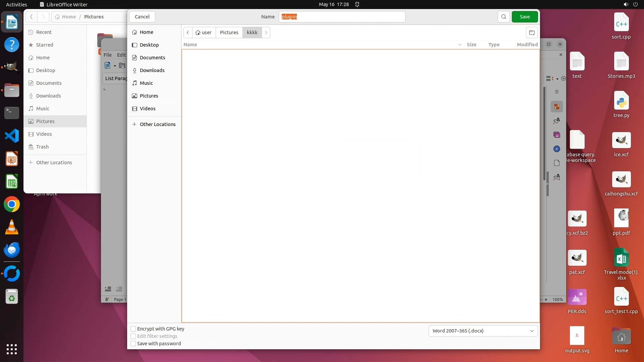The height and width of the screenshot is (362, 644).
Task: Click the search icon in the save dialog
Action: 503,17
